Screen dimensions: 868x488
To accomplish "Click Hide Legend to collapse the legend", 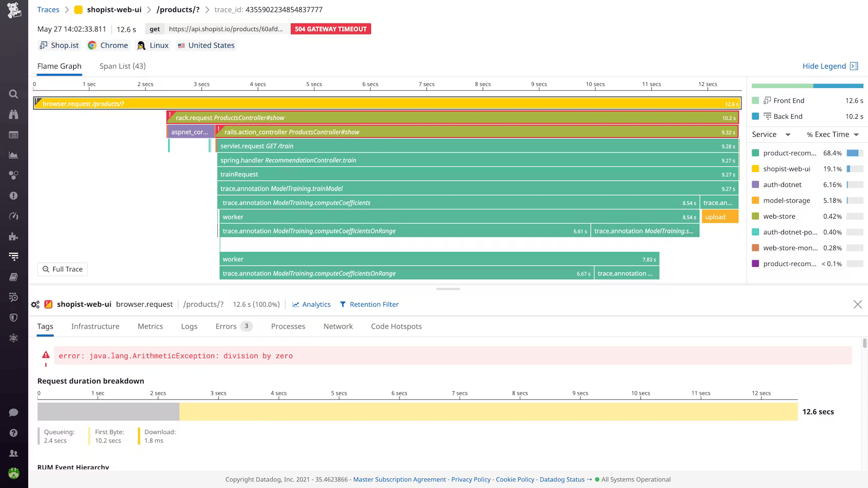I will click(824, 66).
